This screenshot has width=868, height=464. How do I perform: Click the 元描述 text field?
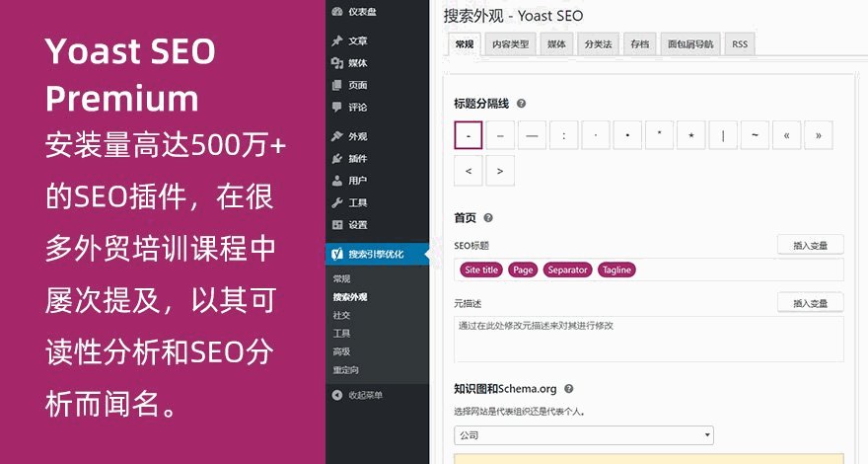pyautogui.click(x=648, y=339)
